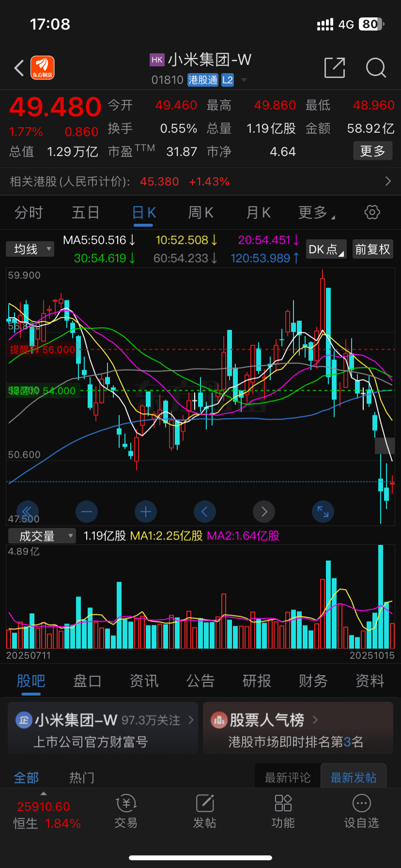Zoom out chart with minus icon
Screen dimensions: 401x868
87,511
